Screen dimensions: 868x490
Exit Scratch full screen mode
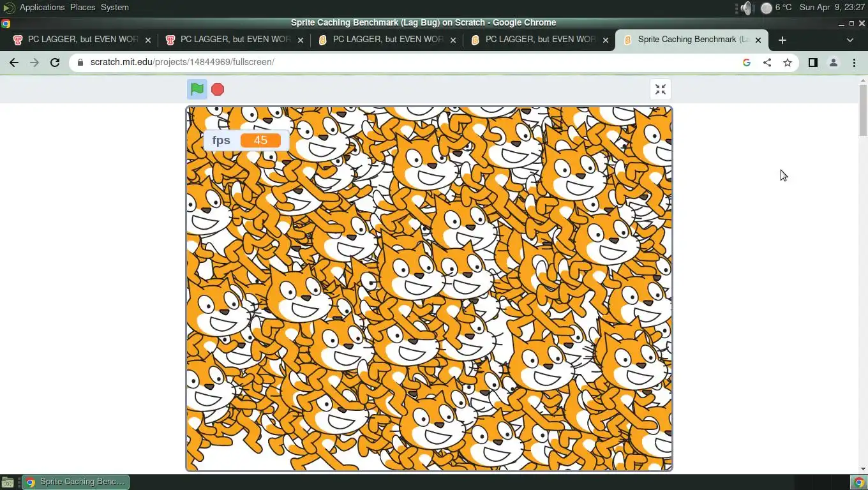pyautogui.click(x=661, y=89)
